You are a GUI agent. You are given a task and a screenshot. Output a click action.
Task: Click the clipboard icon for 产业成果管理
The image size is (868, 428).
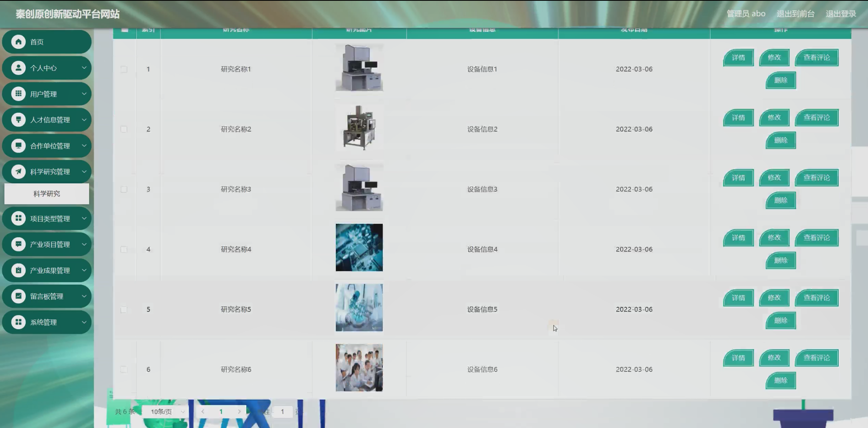(x=18, y=270)
